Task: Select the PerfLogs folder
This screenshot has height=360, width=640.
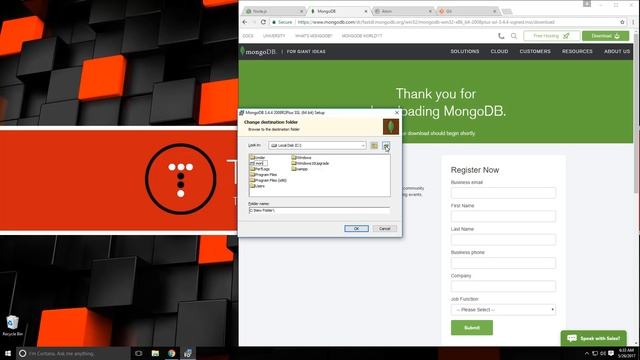Action: 260,169
